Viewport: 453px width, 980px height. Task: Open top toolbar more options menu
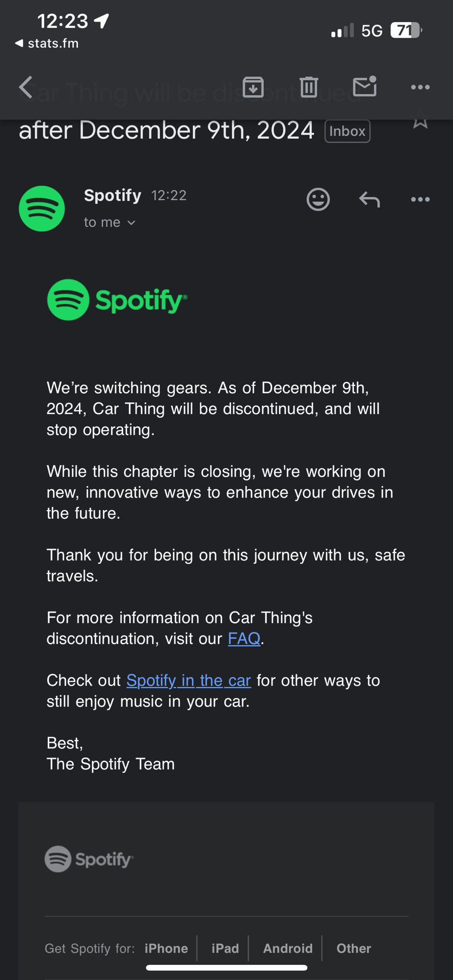click(420, 87)
